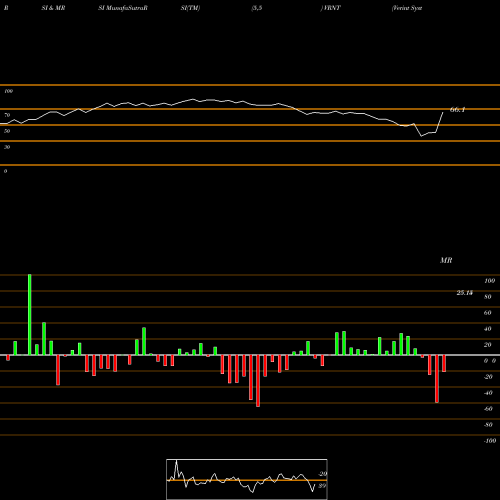Click the tallest green bar in MR histogram
Viewport: 500px width, 500px height.
pyautogui.click(x=30, y=315)
